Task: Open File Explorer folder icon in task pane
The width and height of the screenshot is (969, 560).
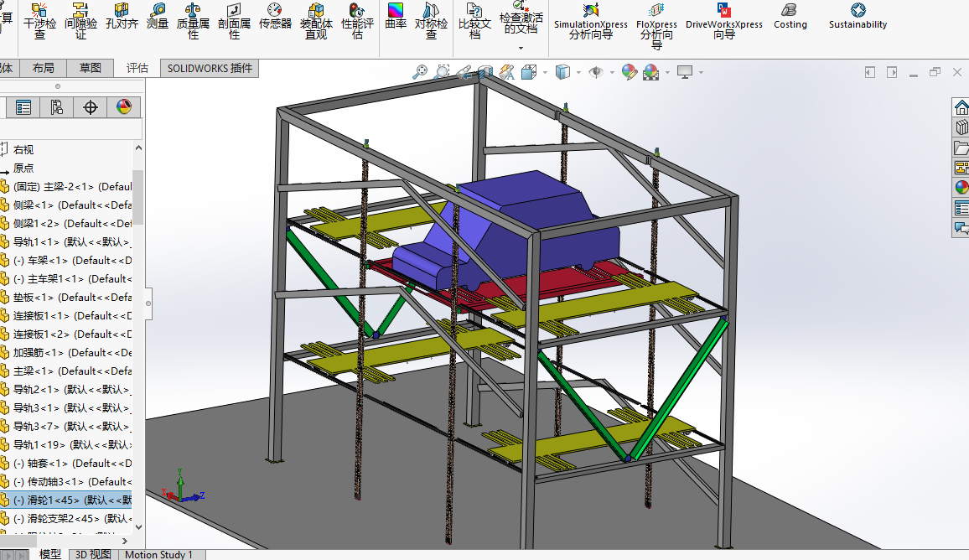Action: [x=961, y=148]
